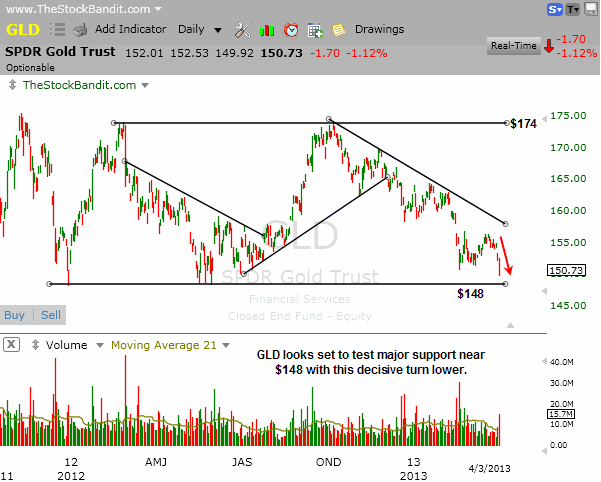
Task: Toggle the Real-Time data button
Action: (512, 45)
